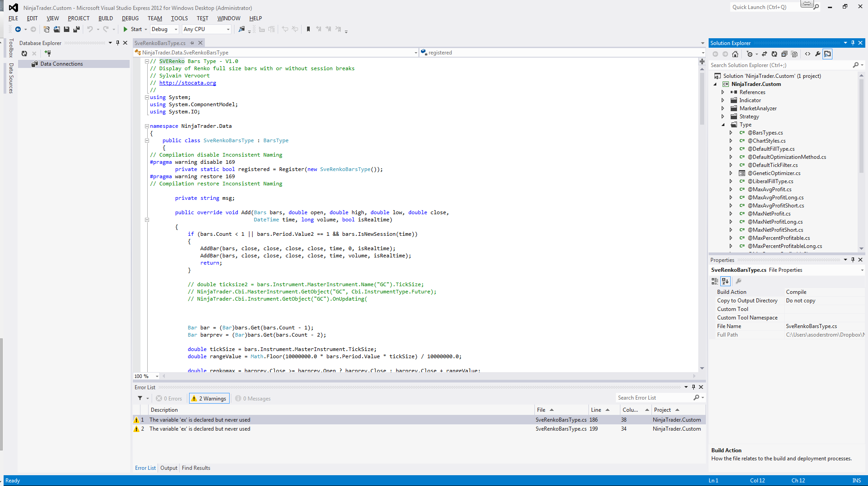Open the TOOLS menu
Image resolution: width=868 pixels, height=486 pixels.
pos(179,18)
